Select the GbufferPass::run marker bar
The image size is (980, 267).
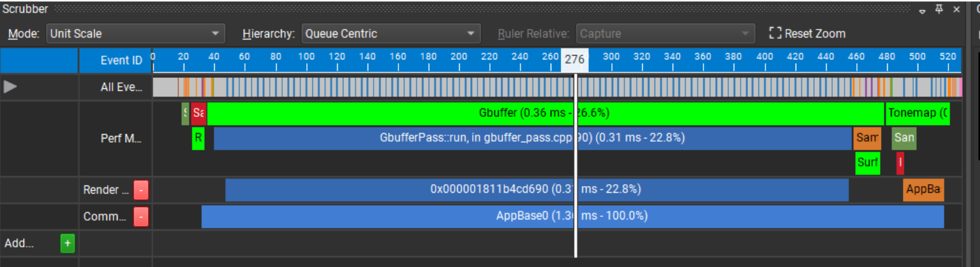click(x=433, y=138)
